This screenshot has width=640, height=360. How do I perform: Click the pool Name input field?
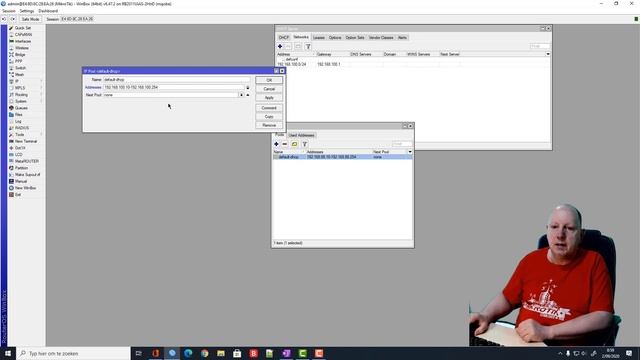tap(176, 80)
